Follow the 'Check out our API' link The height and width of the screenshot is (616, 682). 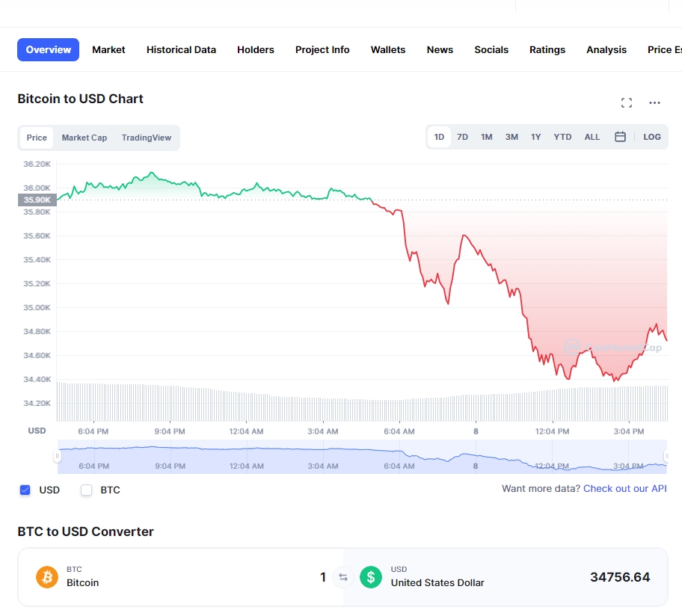624,489
